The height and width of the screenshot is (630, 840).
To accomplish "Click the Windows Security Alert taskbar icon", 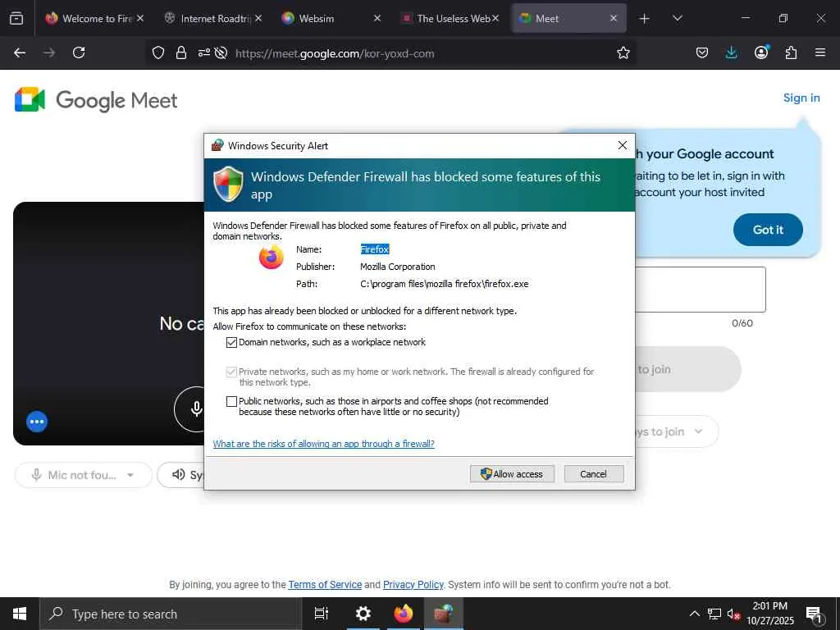I will [444, 614].
